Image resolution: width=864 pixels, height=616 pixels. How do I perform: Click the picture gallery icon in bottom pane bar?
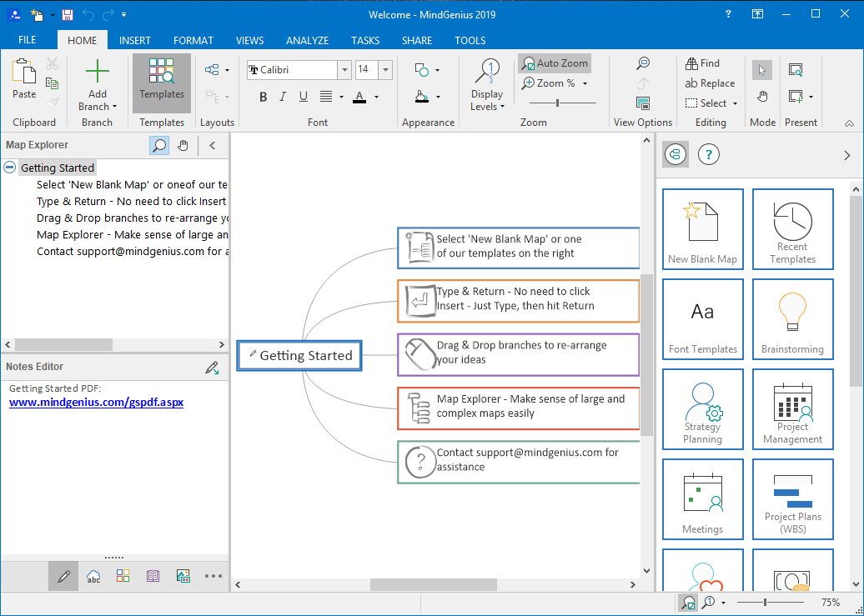[x=183, y=576]
